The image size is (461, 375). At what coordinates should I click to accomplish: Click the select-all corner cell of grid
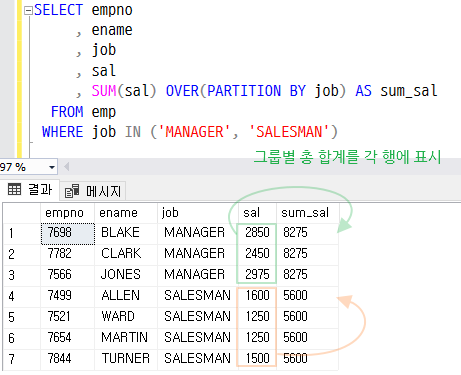(22, 213)
